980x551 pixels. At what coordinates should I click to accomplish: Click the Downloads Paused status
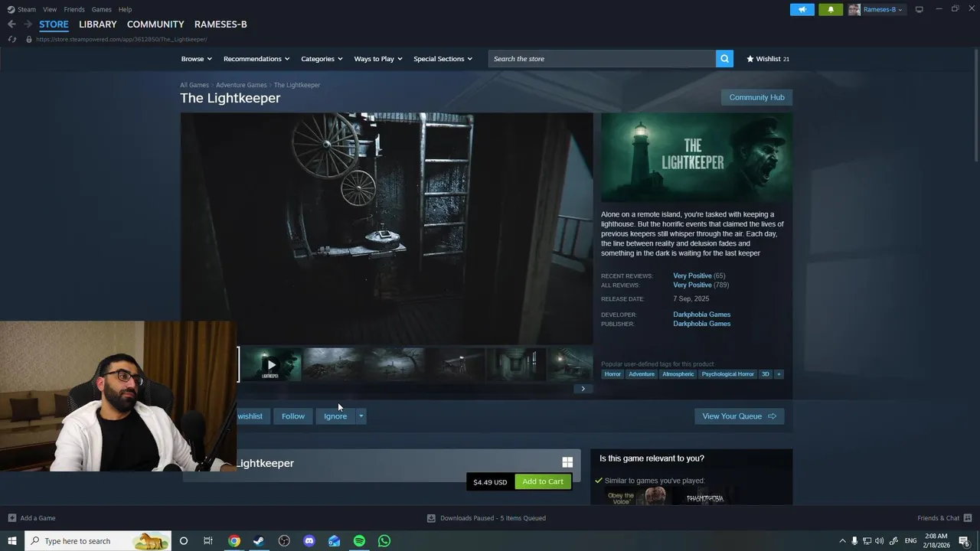(486, 518)
